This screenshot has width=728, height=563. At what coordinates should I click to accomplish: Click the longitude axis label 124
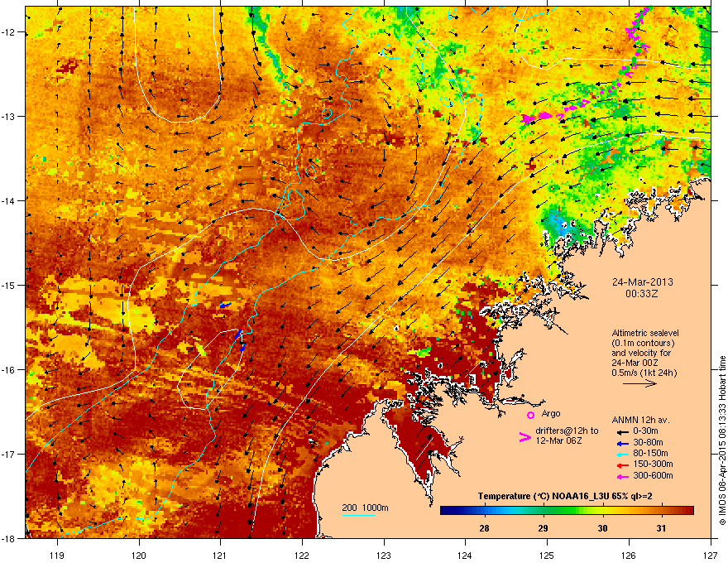465,556
